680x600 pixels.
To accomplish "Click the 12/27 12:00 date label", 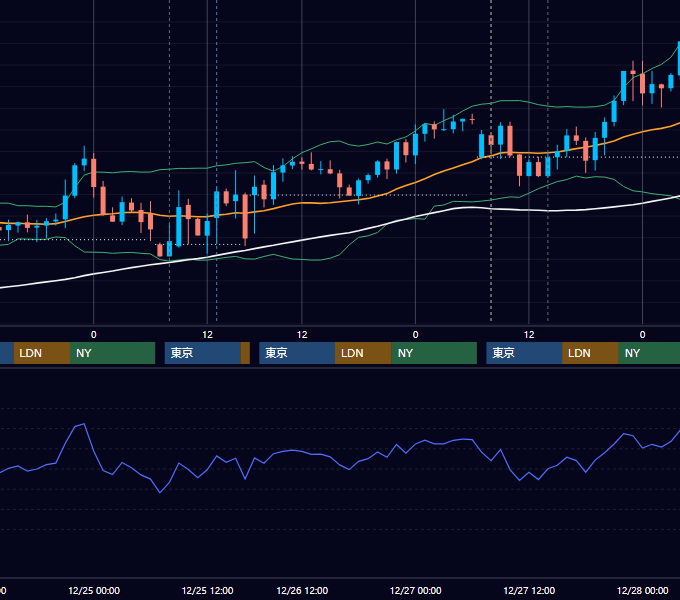I will [x=529, y=590].
